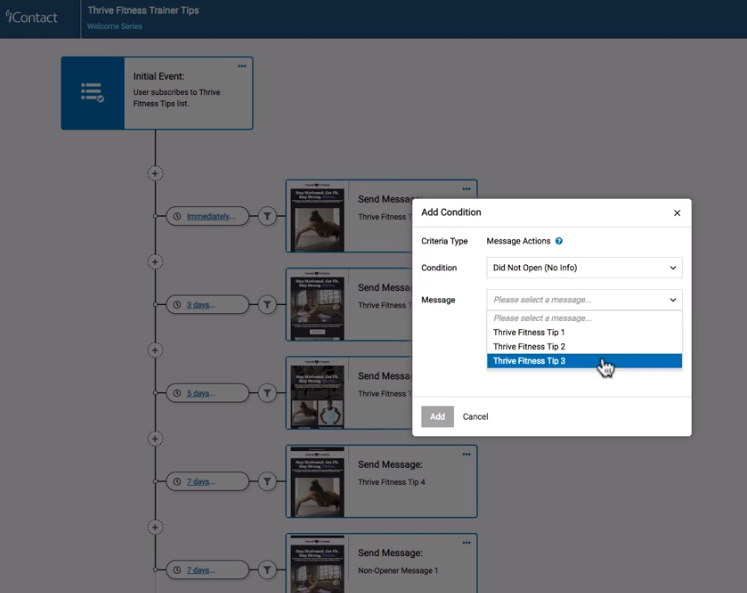Click the Initial Event list icon
Screen dimensions: 747x593
click(x=92, y=92)
